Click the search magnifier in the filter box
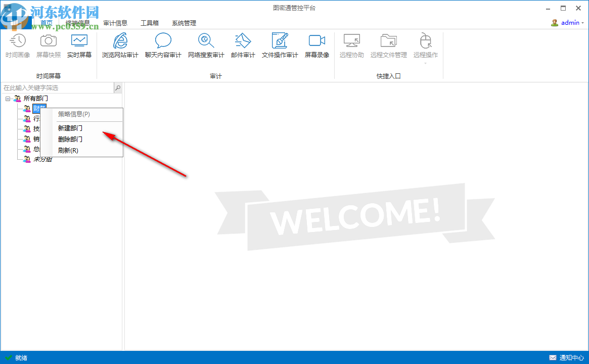 click(x=118, y=87)
